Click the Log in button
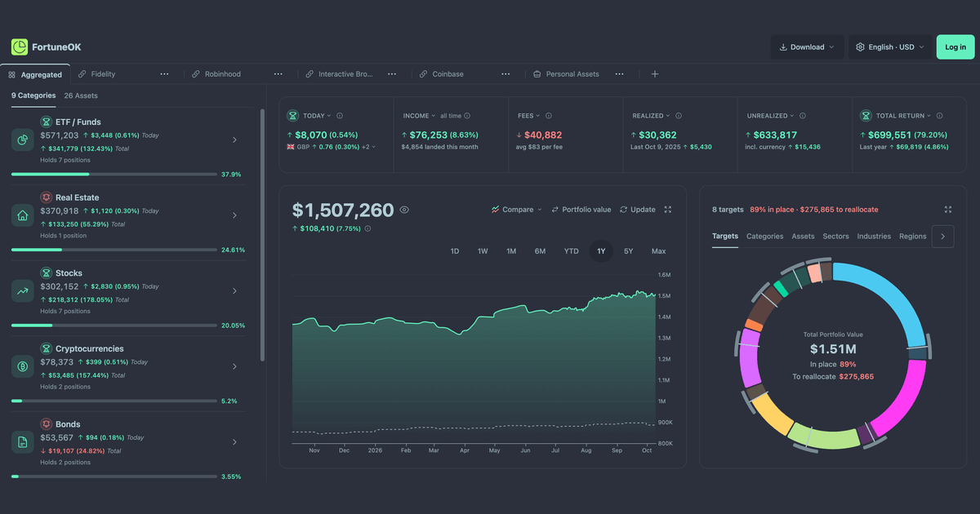The image size is (980, 514). pos(955,47)
